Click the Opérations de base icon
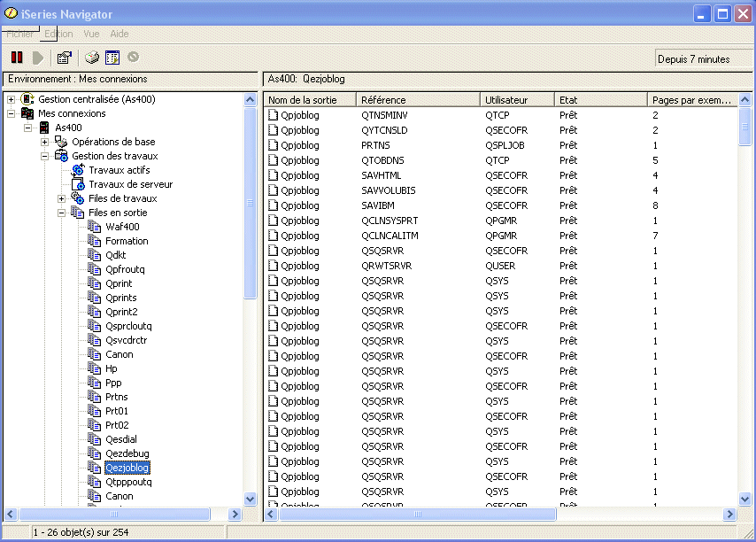The image size is (756, 542). click(61, 142)
